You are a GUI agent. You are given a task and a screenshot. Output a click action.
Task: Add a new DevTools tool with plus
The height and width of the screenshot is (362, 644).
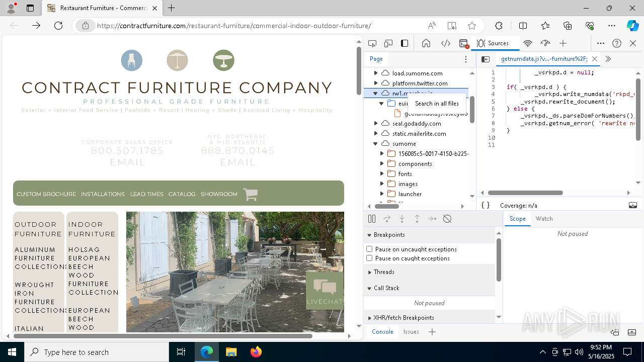(563, 43)
